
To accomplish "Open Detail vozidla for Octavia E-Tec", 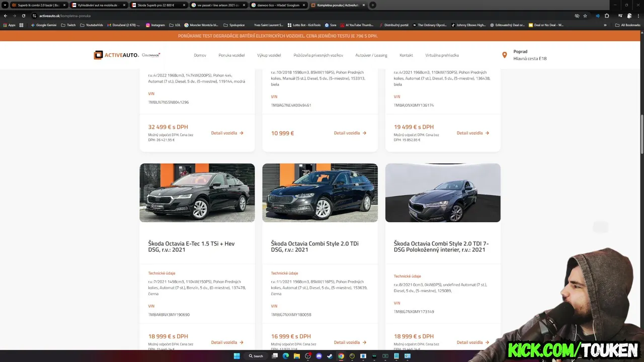I will (x=227, y=342).
